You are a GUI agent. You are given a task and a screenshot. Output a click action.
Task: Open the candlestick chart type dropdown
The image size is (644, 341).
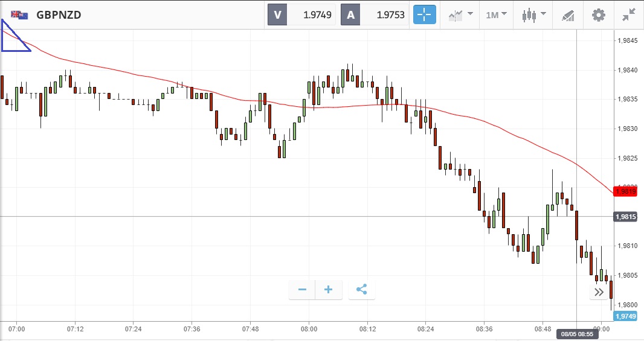point(534,15)
